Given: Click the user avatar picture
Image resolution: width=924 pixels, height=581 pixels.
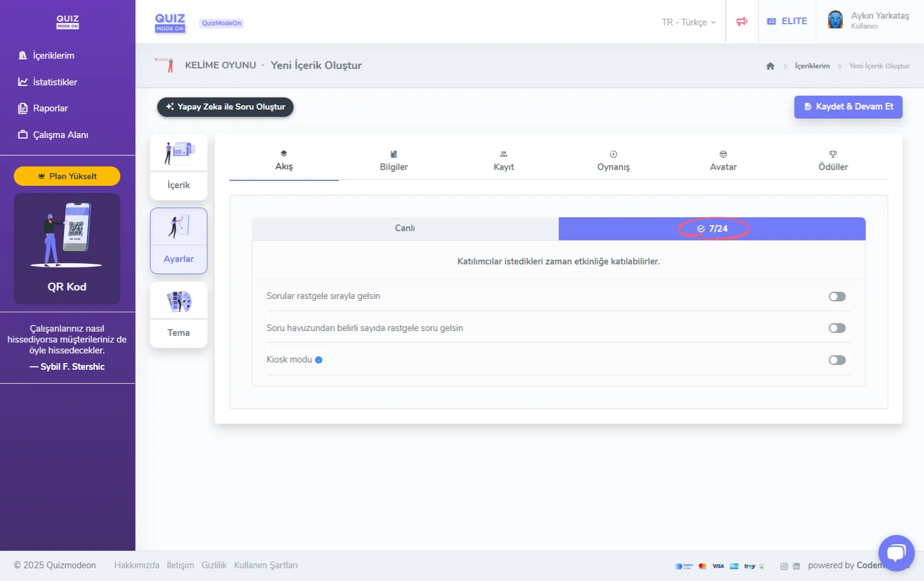Looking at the screenshot, I should 835,20.
